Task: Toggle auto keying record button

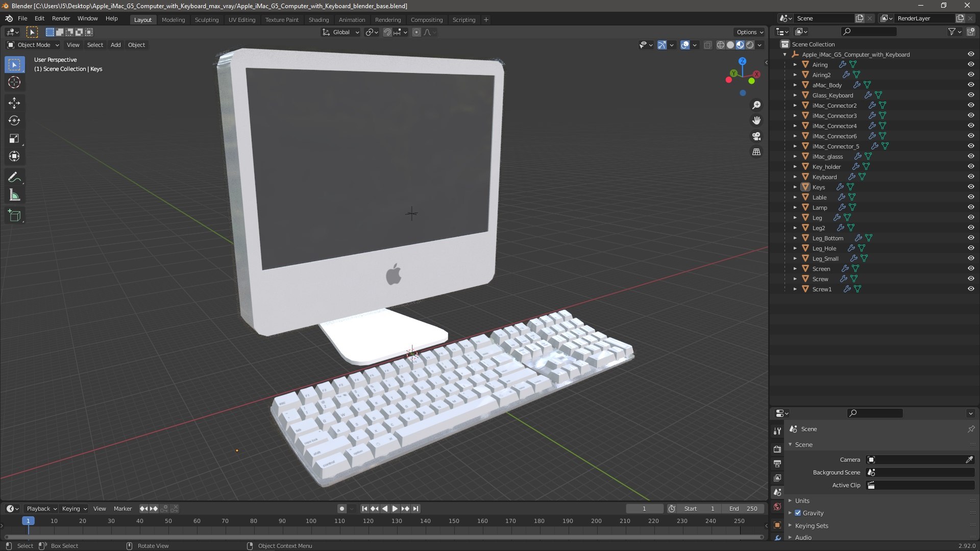Action: [x=342, y=509]
